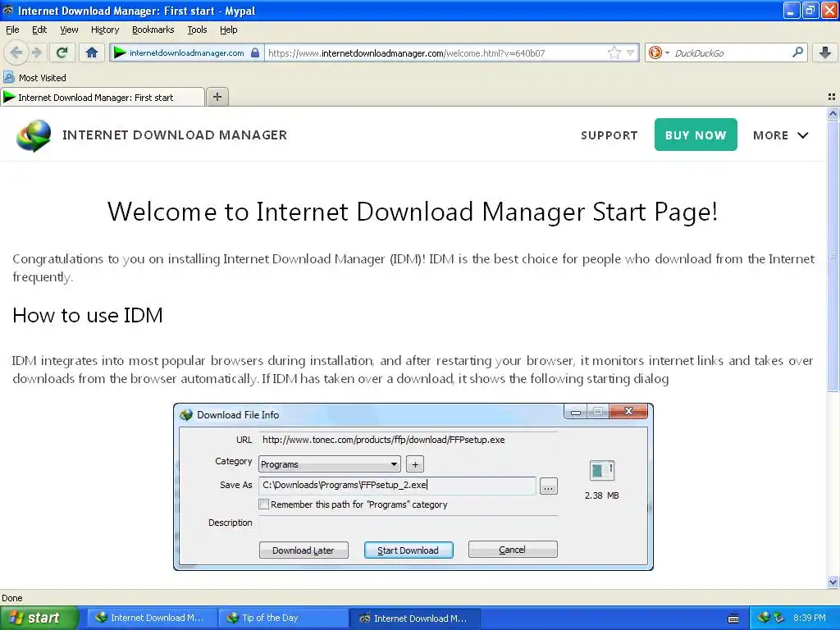Reload the page with the refresh icon

coord(62,52)
